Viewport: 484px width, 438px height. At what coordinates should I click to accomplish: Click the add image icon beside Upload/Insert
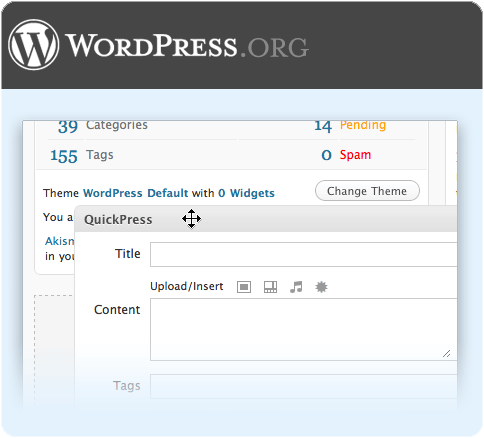[244, 287]
